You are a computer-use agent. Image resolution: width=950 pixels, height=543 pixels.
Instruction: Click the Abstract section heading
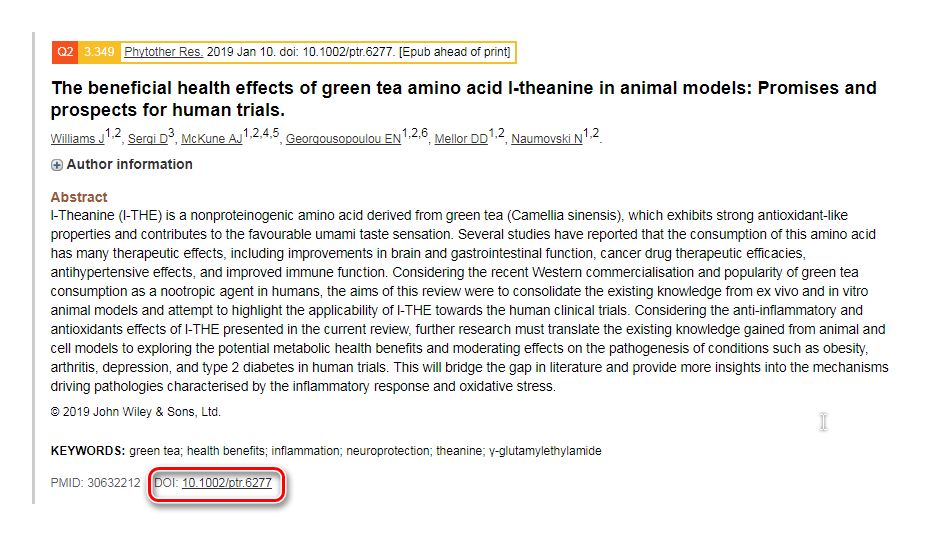point(79,197)
